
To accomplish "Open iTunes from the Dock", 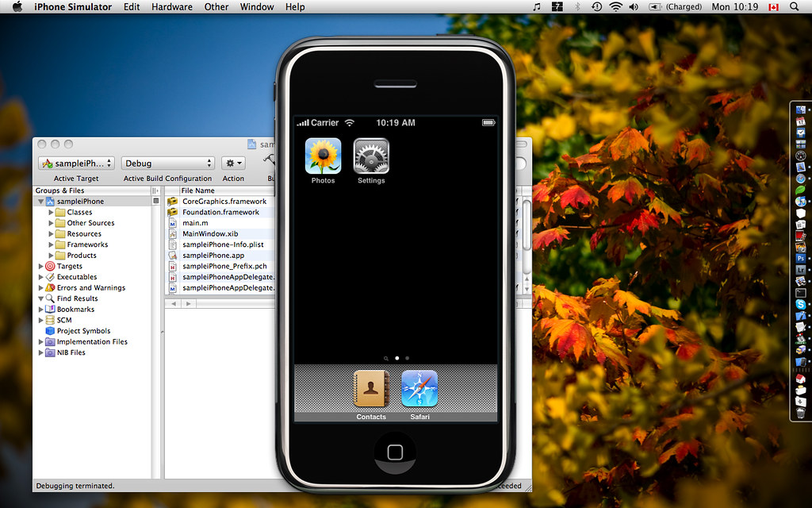I will click(801, 201).
